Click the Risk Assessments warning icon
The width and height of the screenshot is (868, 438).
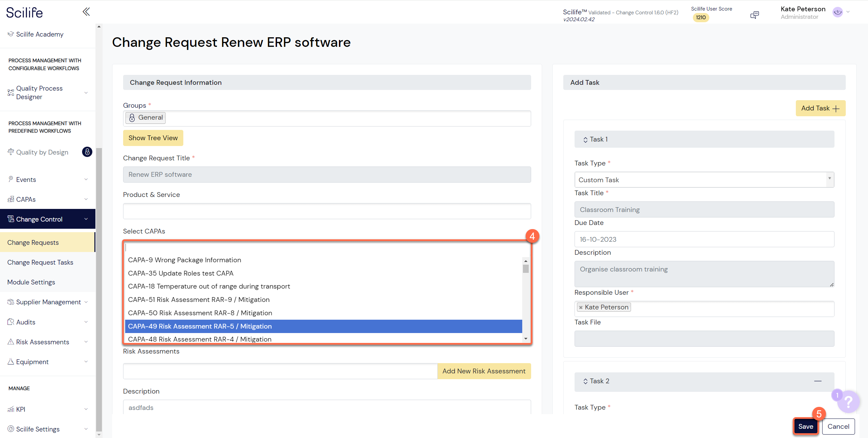click(x=11, y=342)
